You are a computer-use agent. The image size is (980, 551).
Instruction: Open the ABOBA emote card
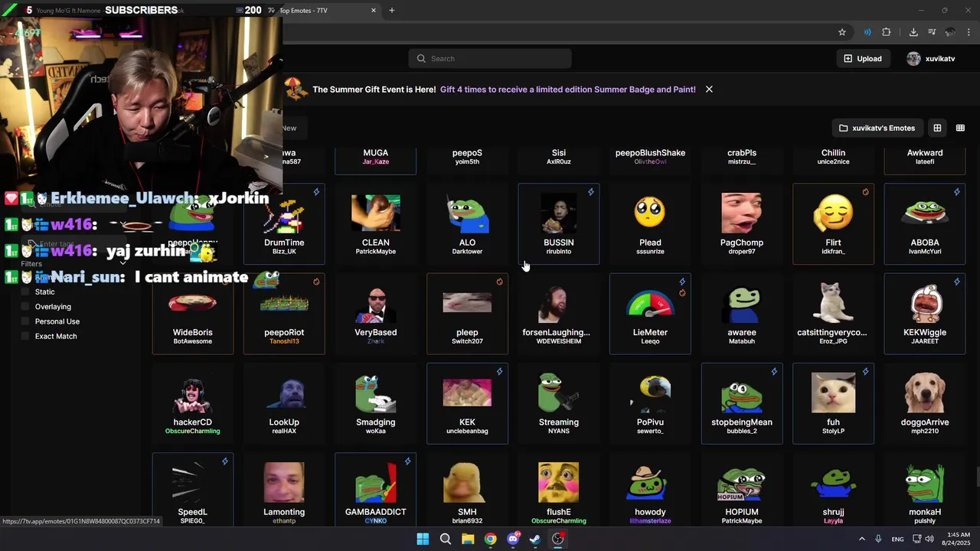925,223
